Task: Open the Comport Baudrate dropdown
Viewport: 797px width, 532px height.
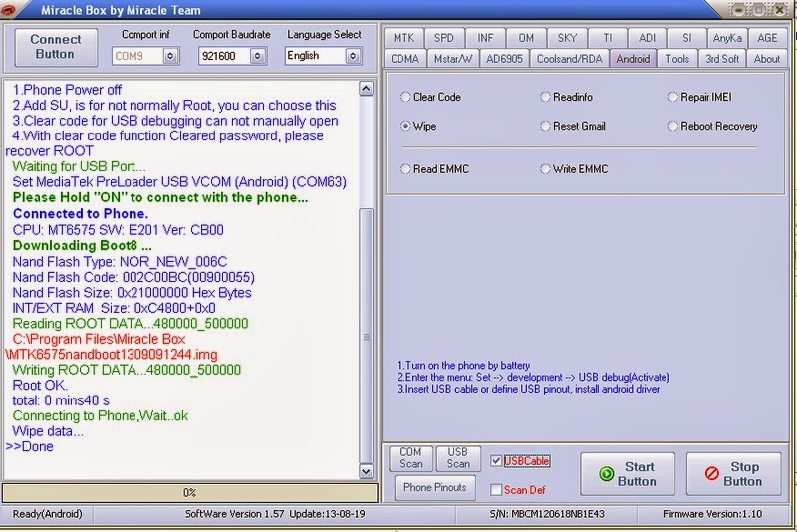Action: point(258,56)
